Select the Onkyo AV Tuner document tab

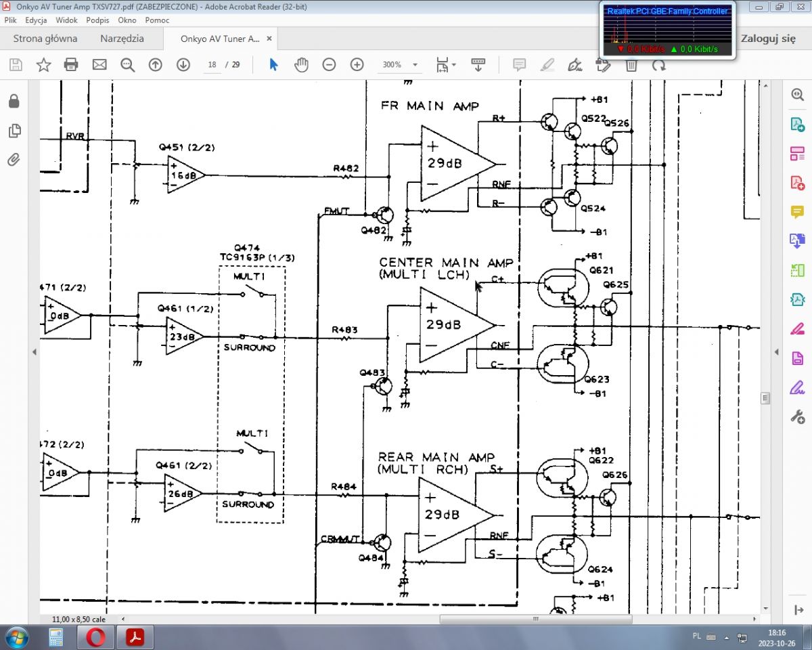[x=220, y=39]
